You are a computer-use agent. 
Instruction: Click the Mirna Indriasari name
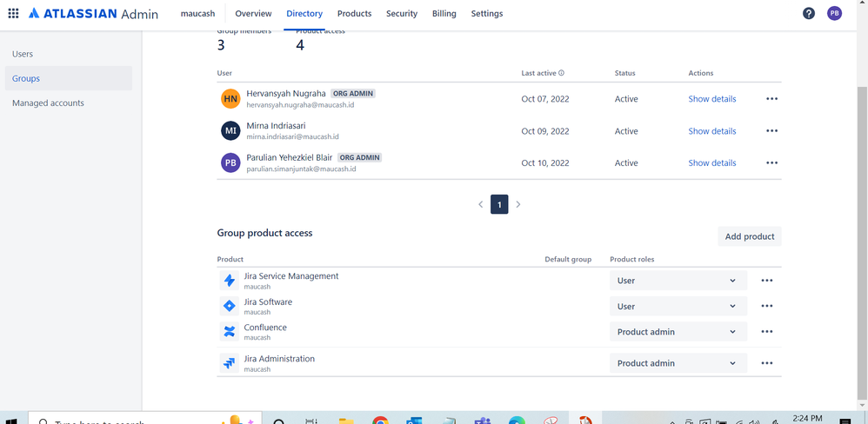point(276,125)
